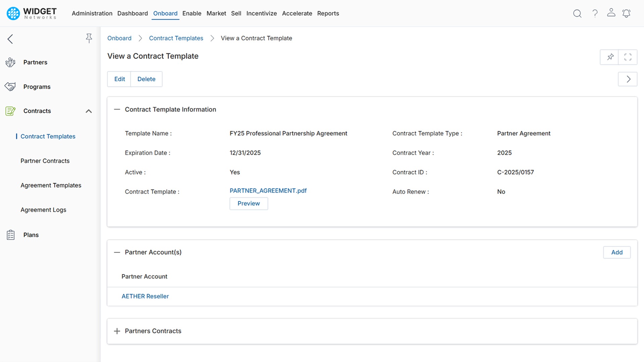Open notifications via the bell icon
The height and width of the screenshot is (362, 644).
(x=627, y=13)
